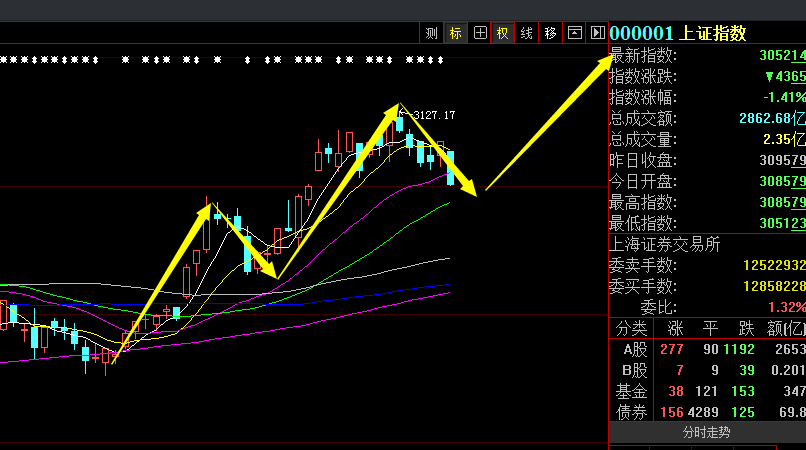This screenshot has width=806, height=450.
Task: Click the 移 chart move button
Action: [x=550, y=33]
